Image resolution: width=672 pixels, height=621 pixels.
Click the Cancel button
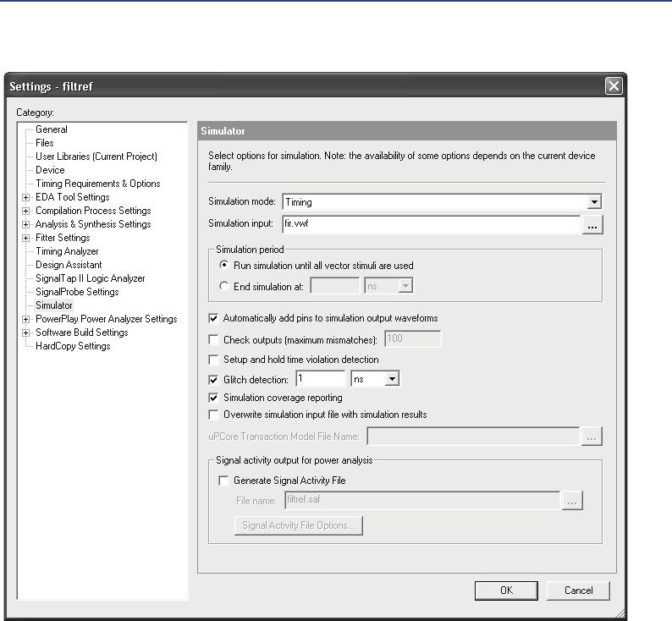[x=578, y=591]
